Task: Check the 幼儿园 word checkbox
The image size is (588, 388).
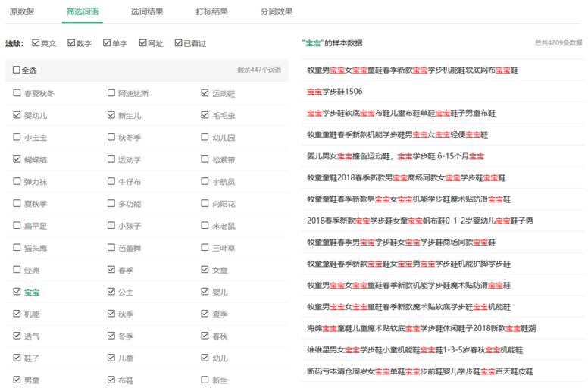Action: point(205,137)
